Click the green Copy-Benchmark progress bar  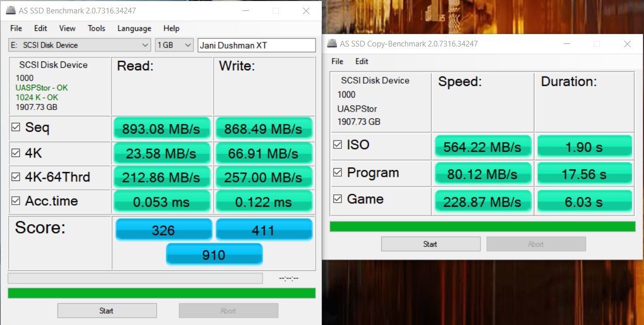482,226
